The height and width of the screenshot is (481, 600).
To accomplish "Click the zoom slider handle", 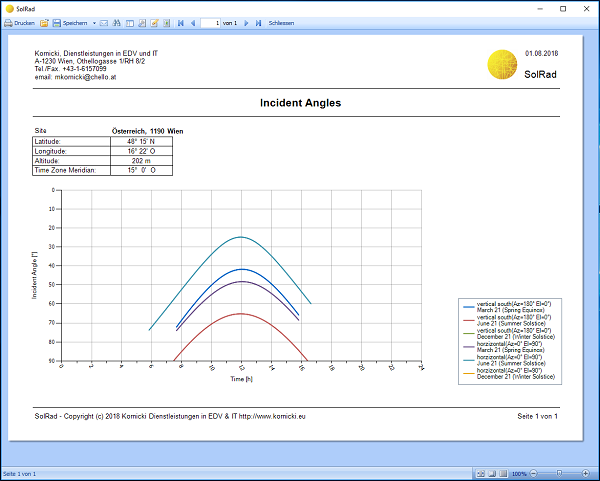I will (x=558, y=473).
